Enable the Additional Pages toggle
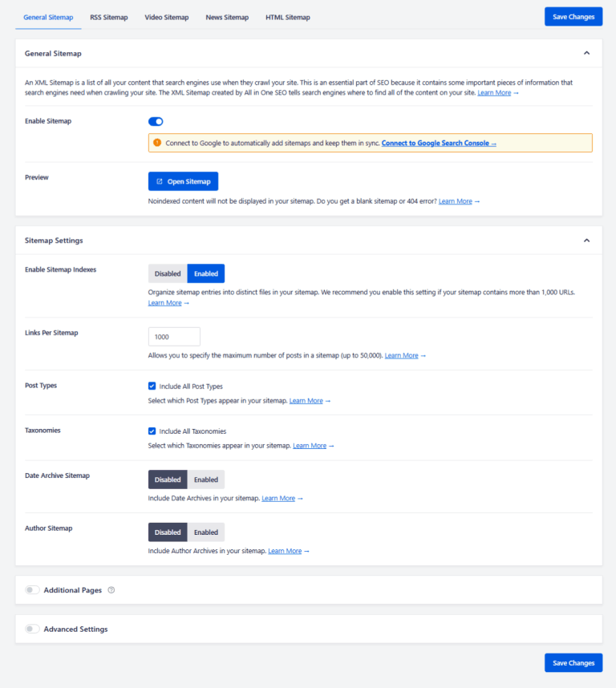 pos(32,590)
